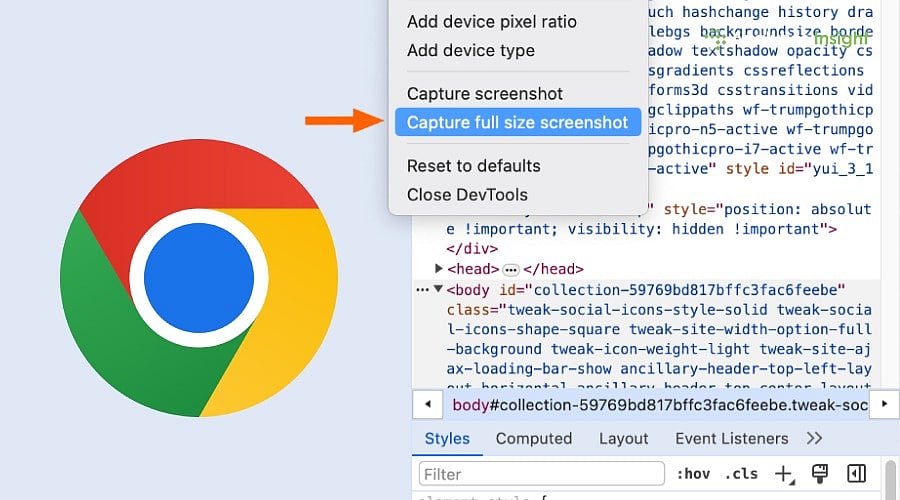Viewport: 900px width, 500px height.
Task: Collapse the body element node
Action: pyautogui.click(x=438, y=290)
